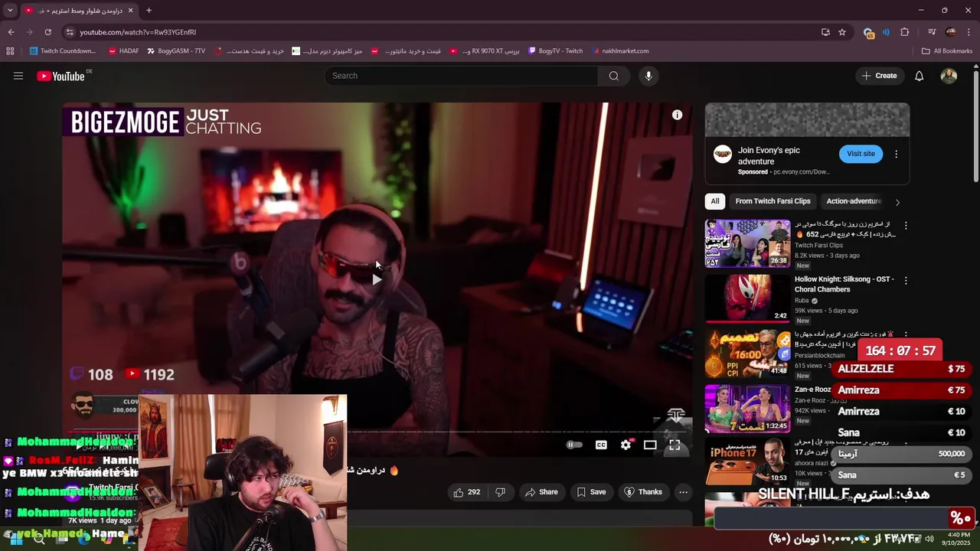Viewport: 980px width, 551px height.
Task: Open the Persianblockchain 41:48 video thumbnail
Action: 747,354
